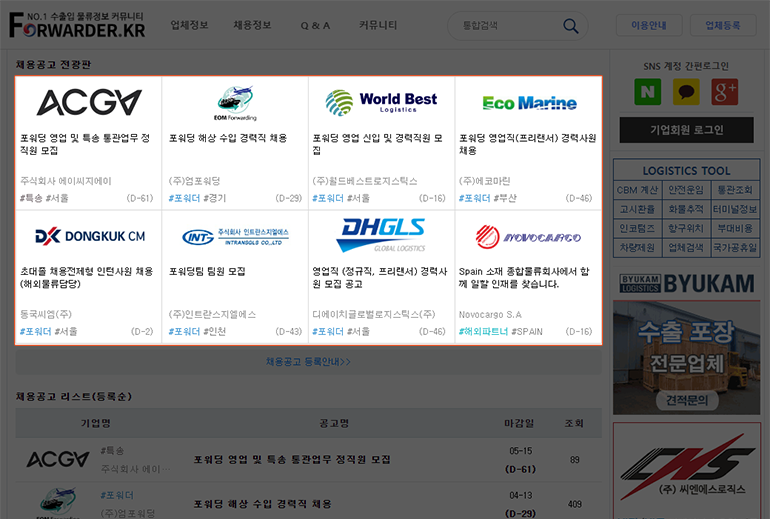This screenshot has height=519, width=770.
Task: Open the EOM Forwarding logo card
Action: [x=235, y=103]
